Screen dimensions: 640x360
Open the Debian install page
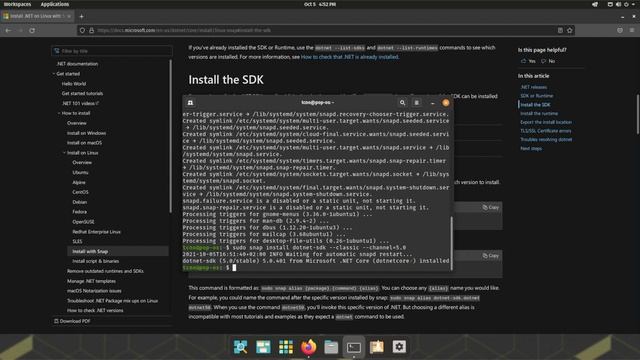(x=79, y=202)
